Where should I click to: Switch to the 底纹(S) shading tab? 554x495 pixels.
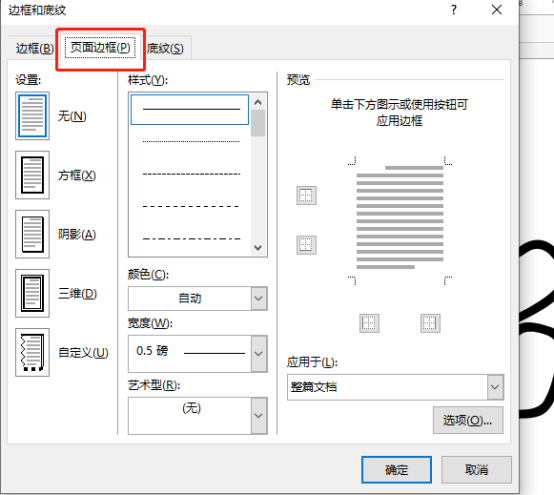tap(165, 48)
